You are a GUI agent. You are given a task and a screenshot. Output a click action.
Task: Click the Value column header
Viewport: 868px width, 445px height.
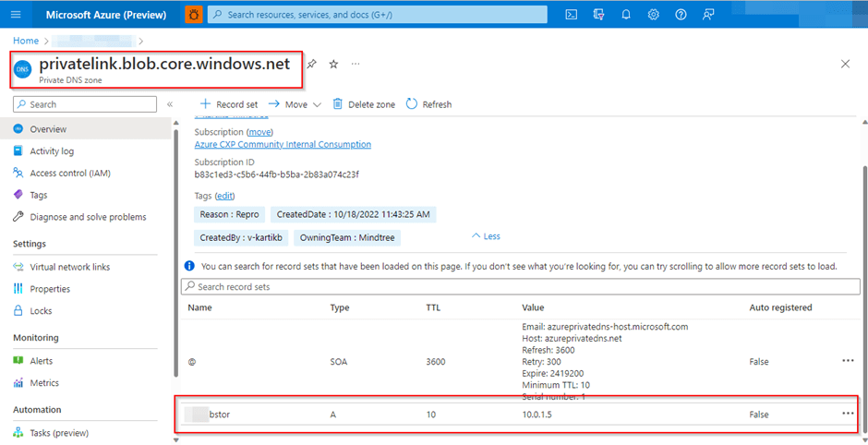(x=533, y=307)
